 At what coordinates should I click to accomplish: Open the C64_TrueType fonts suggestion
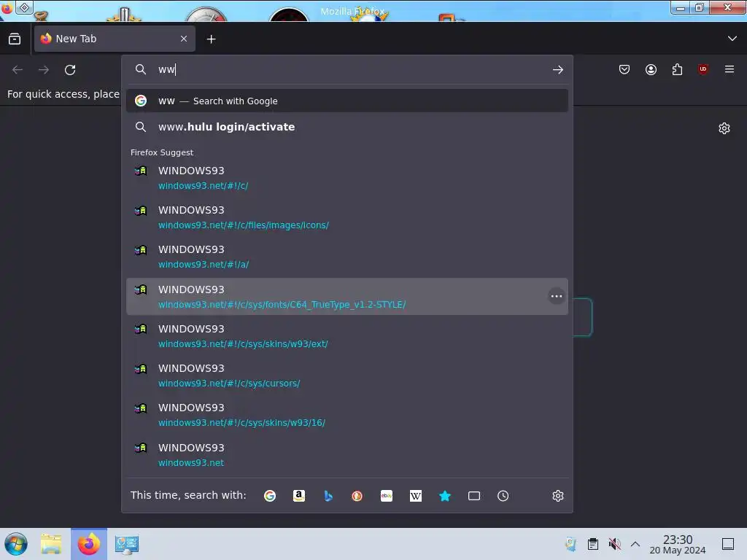click(x=347, y=296)
